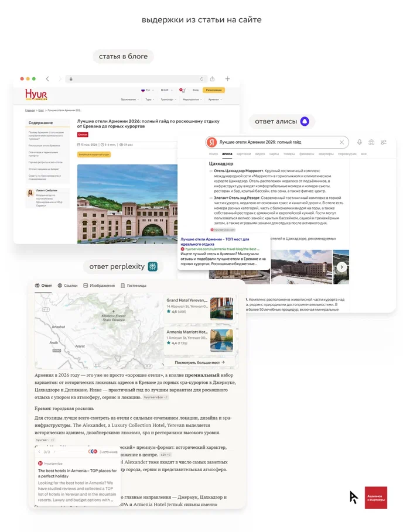Click the reload icon in the address bar

click(201, 78)
